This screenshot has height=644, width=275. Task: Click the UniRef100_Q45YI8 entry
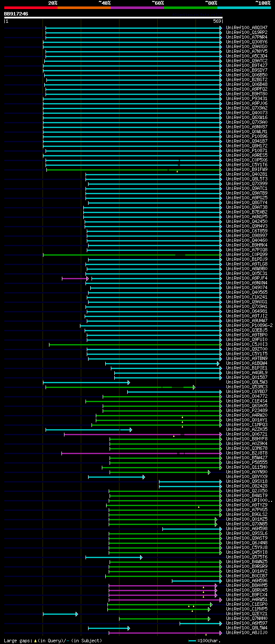coord(247,552)
